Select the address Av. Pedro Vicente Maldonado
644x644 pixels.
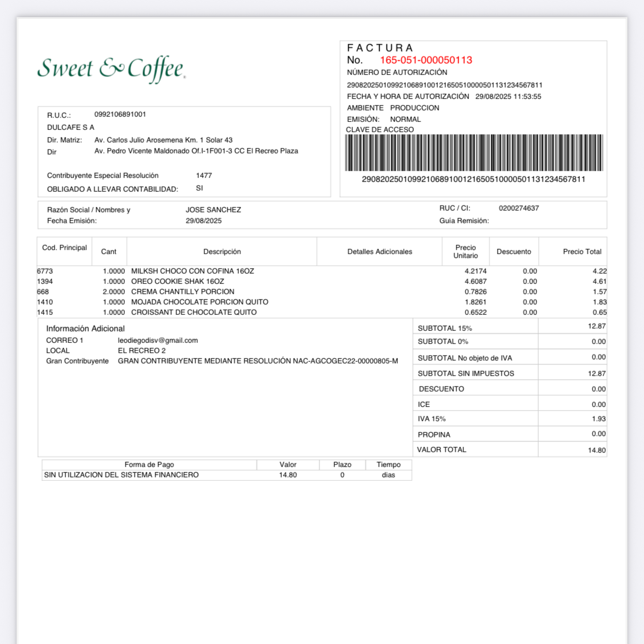pyautogui.click(x=196, y=151)
